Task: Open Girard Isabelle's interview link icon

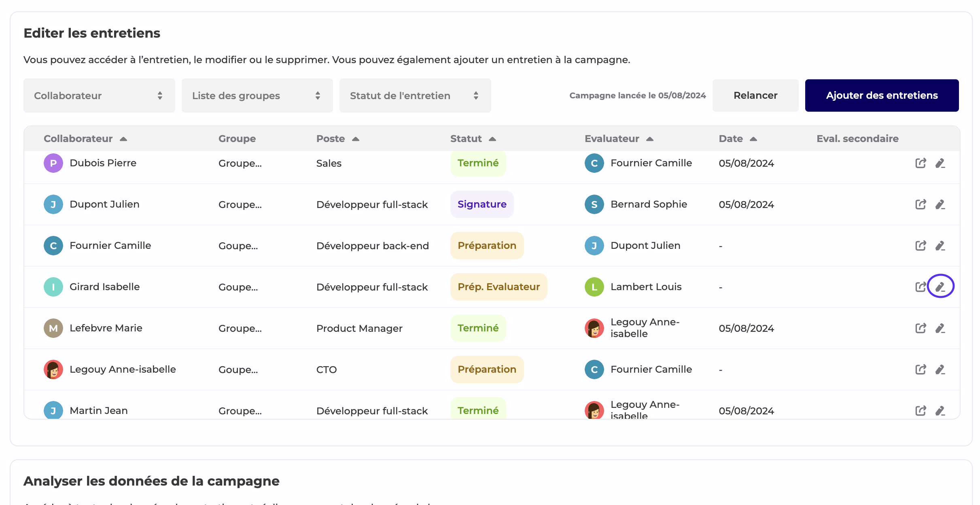Action: point(921,287)
